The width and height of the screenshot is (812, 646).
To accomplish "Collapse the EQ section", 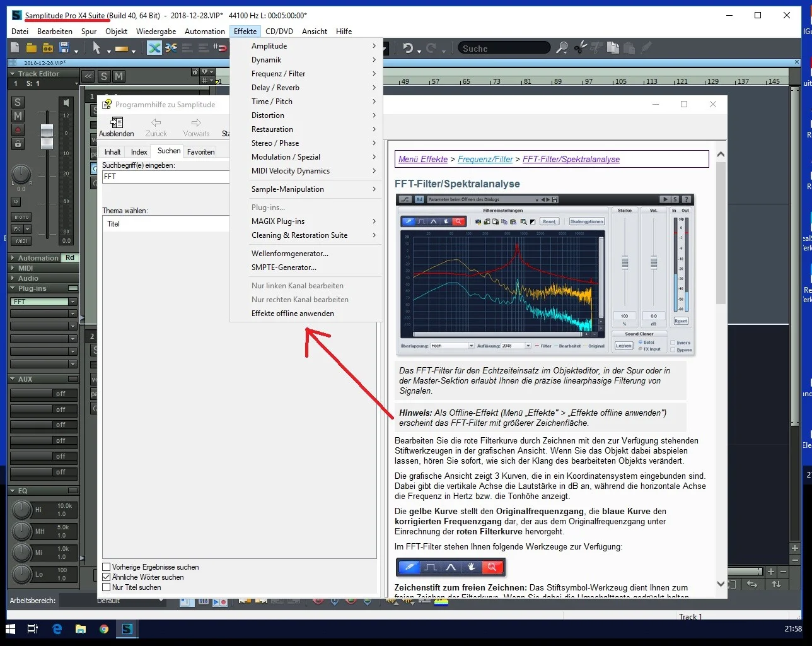I will pos(13,491).
